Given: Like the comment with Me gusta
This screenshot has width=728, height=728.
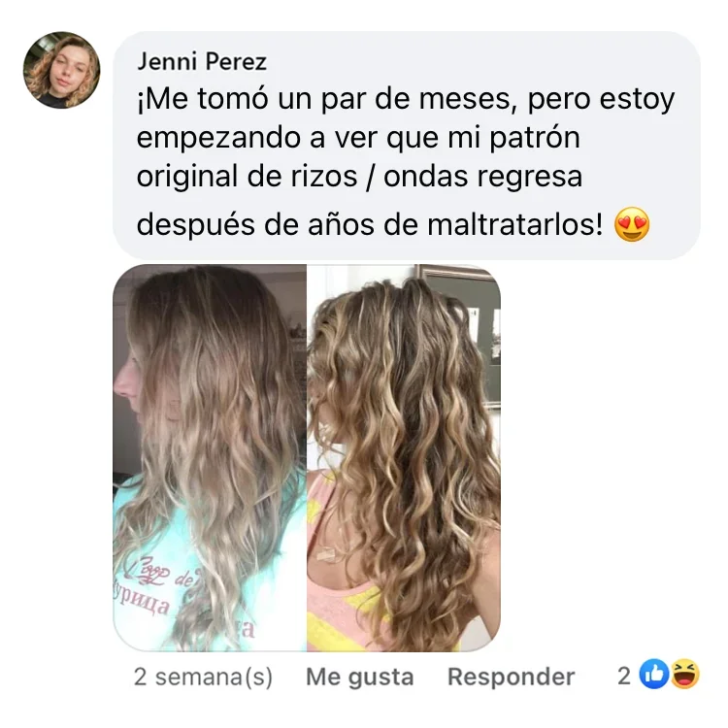Looking at the screenshot, I should pos(360,677).
